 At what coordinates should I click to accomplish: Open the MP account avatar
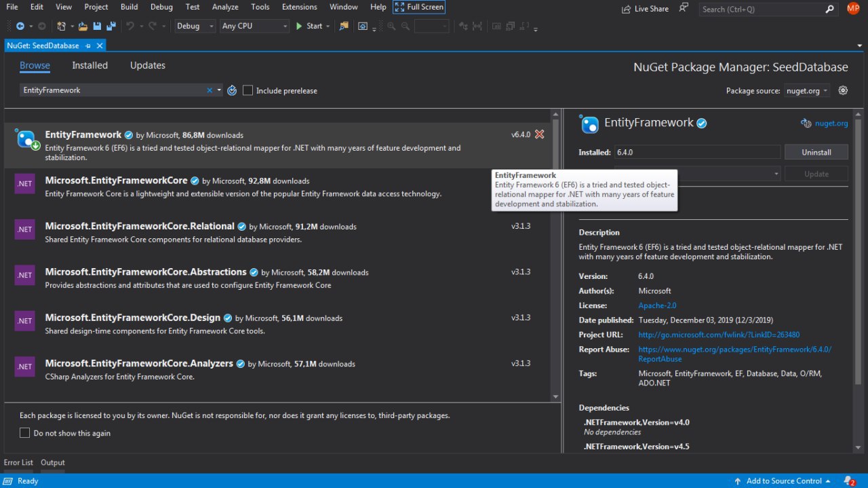pyautogui.click(x=853, y=8)
